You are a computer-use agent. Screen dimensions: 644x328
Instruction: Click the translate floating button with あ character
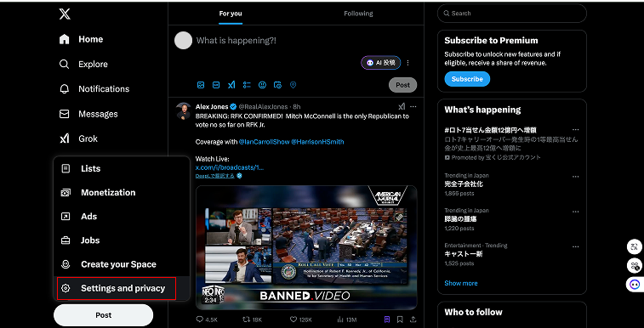(635, 247)
